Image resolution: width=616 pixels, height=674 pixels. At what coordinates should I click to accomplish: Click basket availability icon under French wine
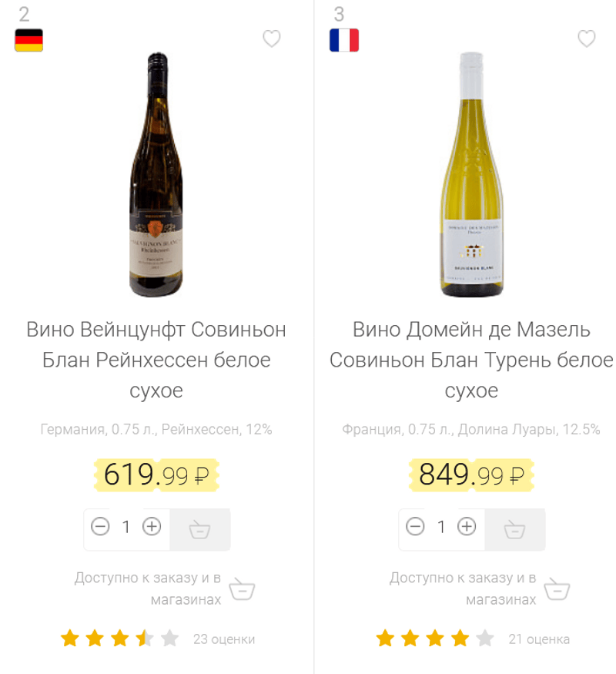pos(557,589)
